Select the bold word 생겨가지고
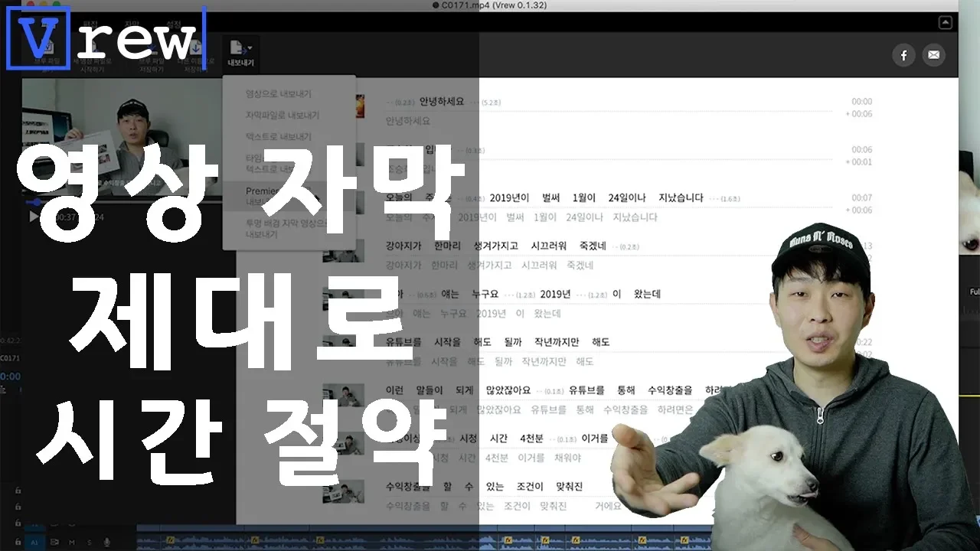The height and width of the screenshot is (551, 980). 495,246
